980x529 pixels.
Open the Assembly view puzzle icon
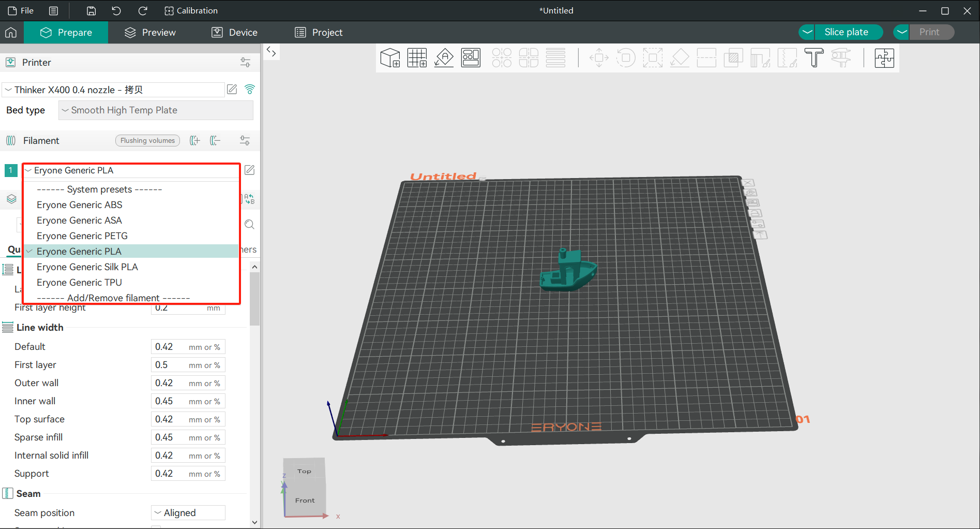tap(884, 58)
